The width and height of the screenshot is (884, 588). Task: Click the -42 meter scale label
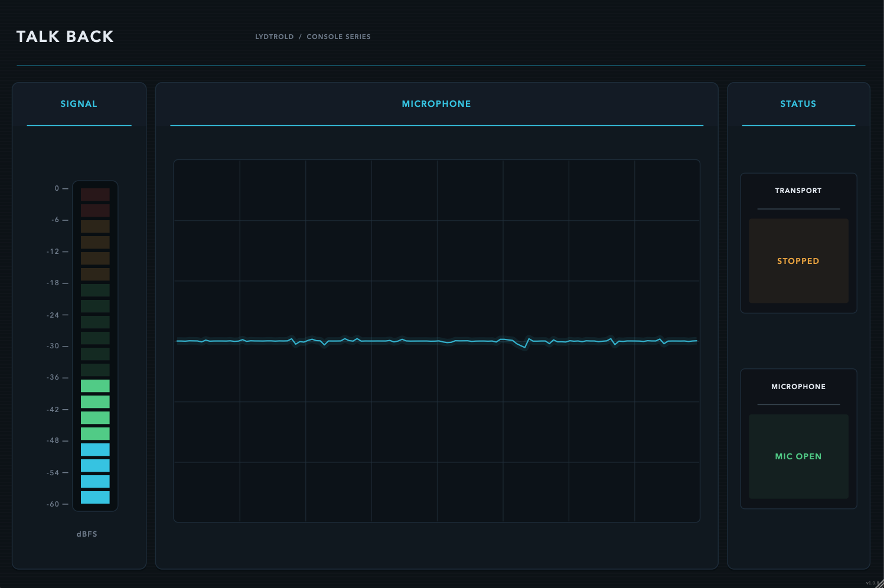[x=53, y=409]
